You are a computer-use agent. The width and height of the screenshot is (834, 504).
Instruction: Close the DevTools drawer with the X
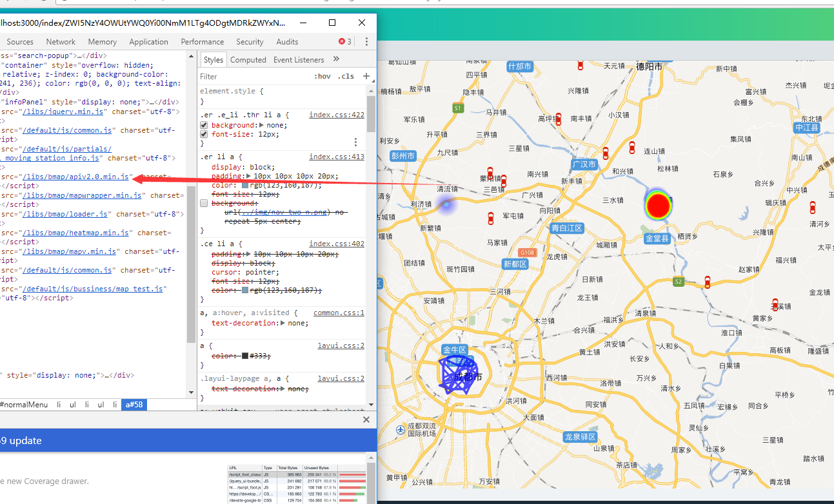pos(366,420)
